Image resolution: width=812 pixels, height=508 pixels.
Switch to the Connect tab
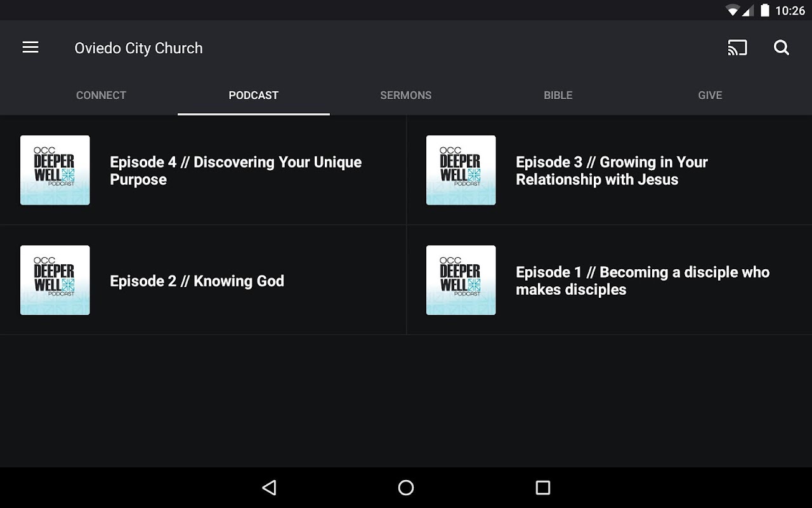point(101,95)
